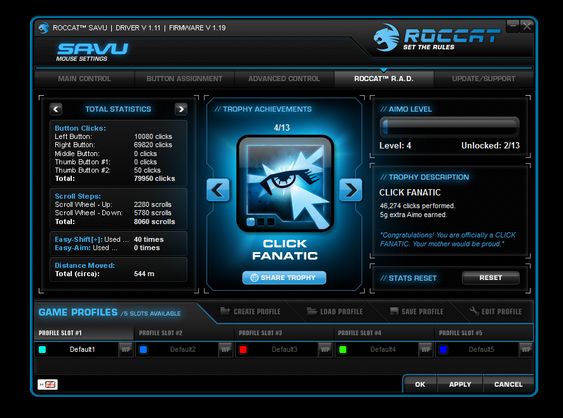Open the Advanced Control tab
This screenshot has width=563, height=418.
284,79
